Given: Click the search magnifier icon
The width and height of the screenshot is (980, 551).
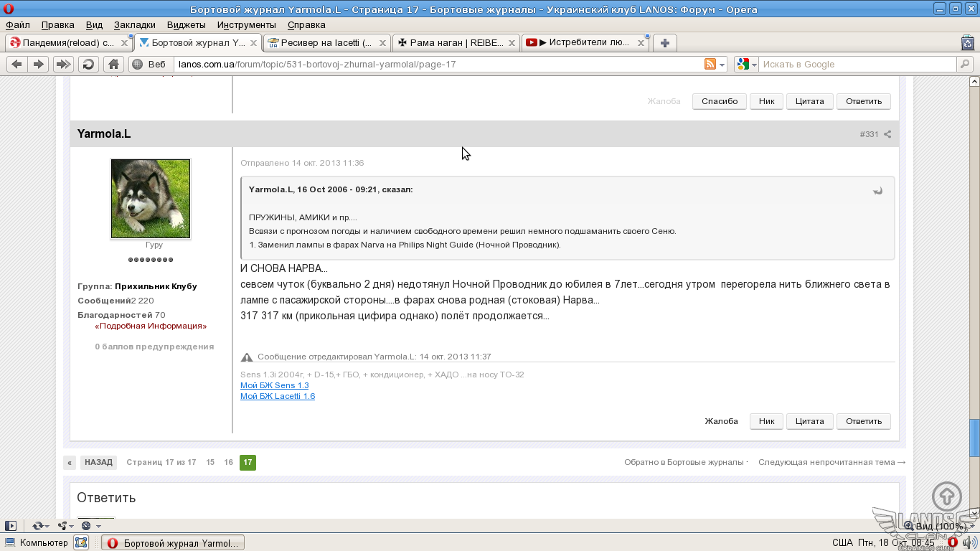Looking at the screenshot, I should point(965,65).
